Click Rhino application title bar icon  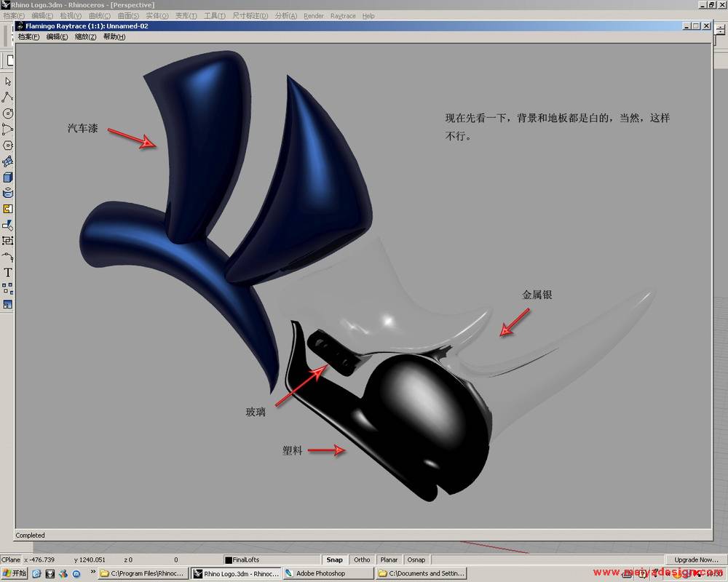coord(6,4)
